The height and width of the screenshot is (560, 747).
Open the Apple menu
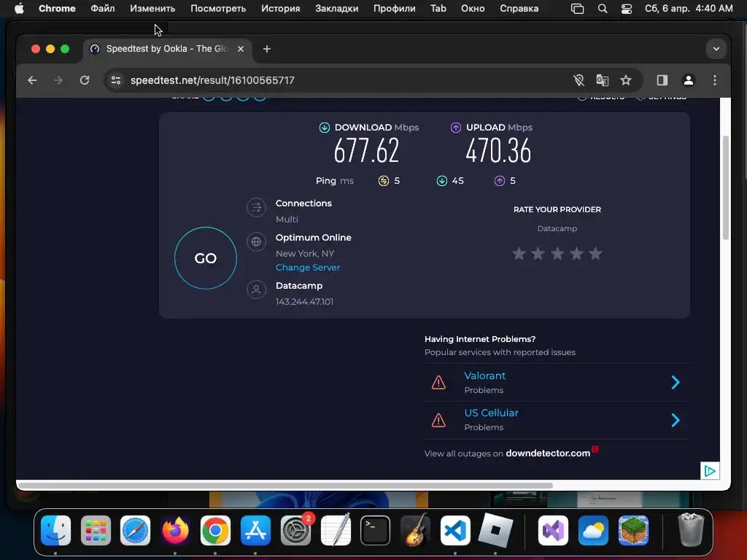(x=19, y=9)
